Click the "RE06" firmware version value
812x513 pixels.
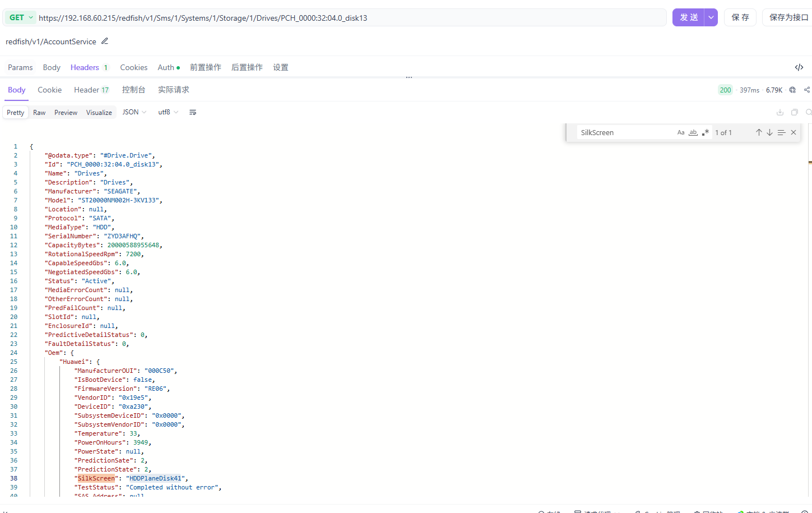156,389
